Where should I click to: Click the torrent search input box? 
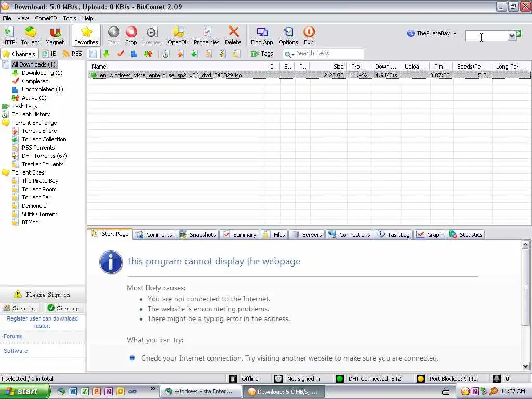486,35
